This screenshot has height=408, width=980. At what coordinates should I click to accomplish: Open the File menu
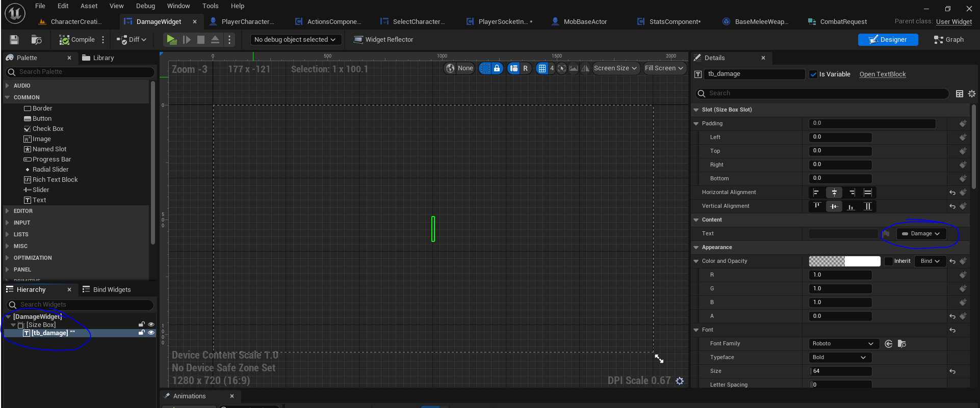tap(40, 6)
